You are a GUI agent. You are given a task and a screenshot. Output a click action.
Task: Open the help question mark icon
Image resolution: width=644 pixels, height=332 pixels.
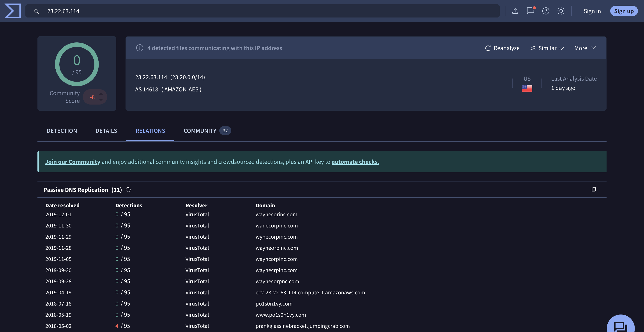tap(546, 11)
